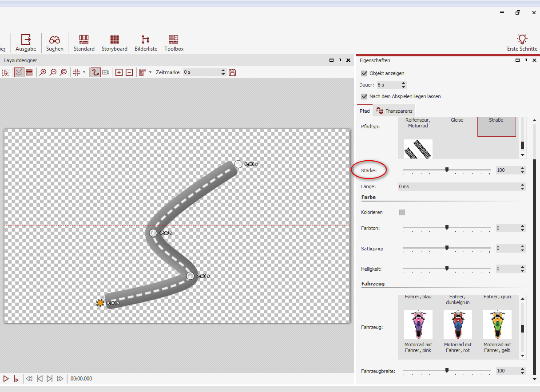Uncheck 'Objekt anzeigen' checkbox
The height and width of the screenshot is (392, 540).
coord(364,73)
